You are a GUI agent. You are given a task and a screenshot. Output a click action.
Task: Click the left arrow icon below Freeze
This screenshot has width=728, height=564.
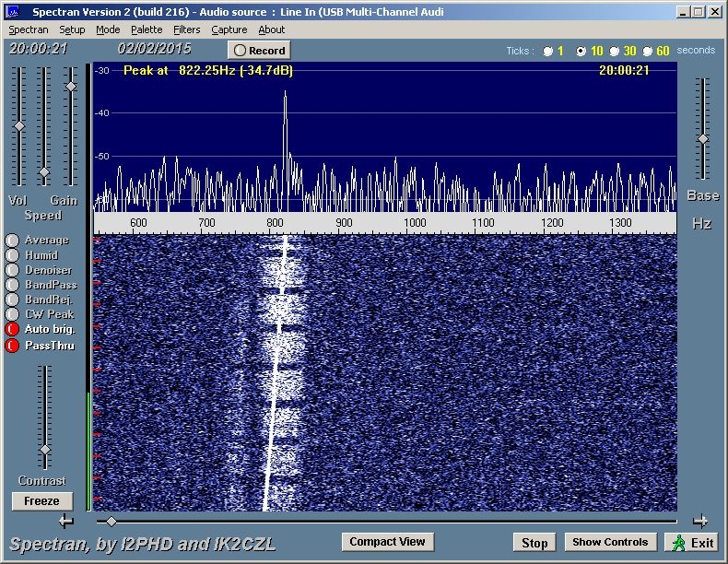click(x=65, y=521)
